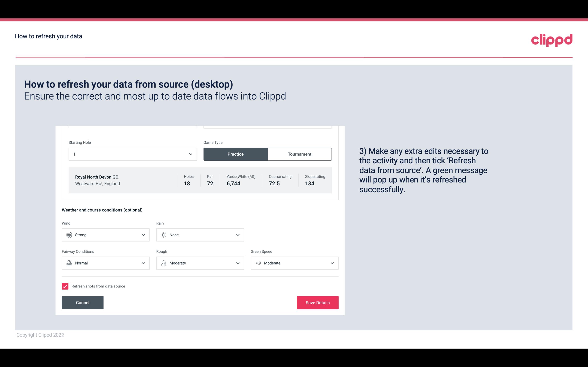Click the rain condition icon
588x367 pixels.
pos(163,235)
